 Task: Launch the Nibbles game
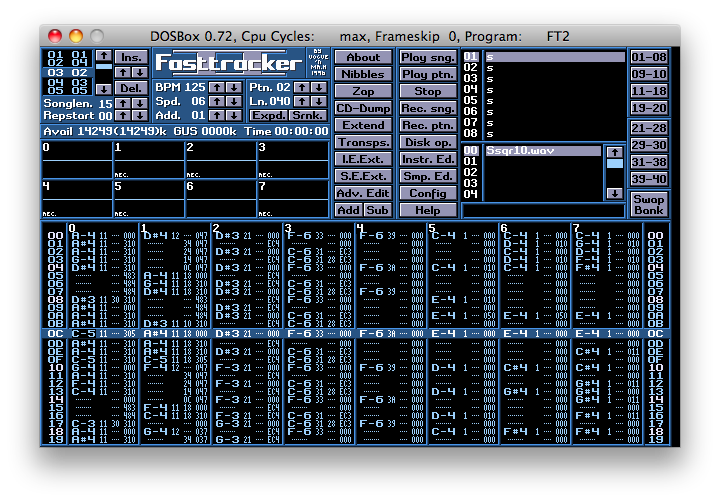(363, 74)
